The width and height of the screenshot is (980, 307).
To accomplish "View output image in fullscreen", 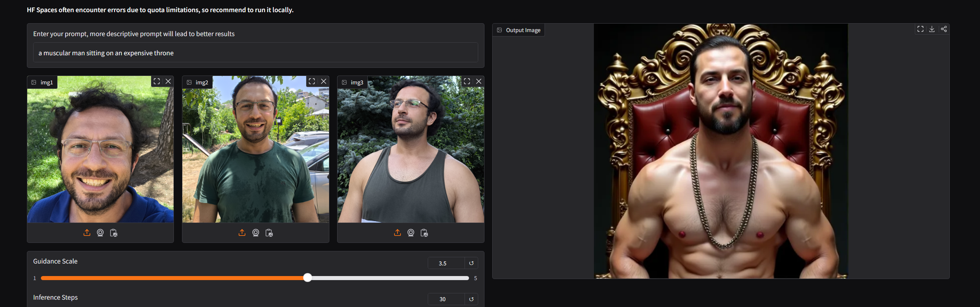I will (920, 29).
